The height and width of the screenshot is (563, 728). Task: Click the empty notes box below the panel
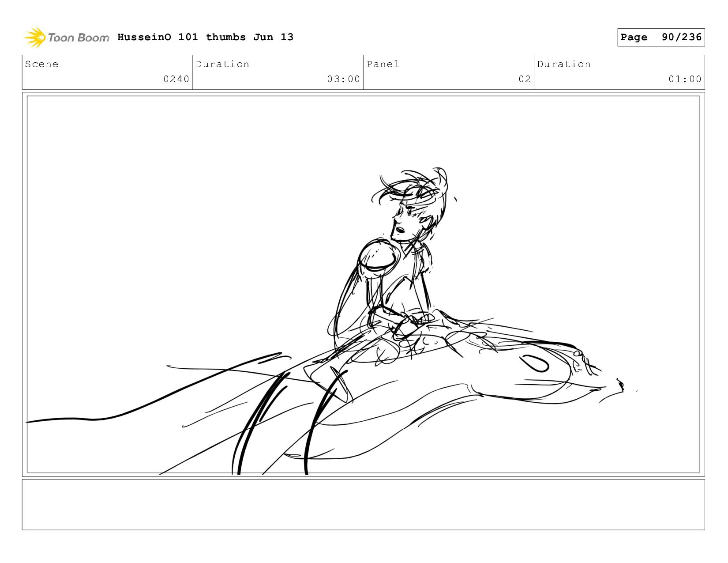[x=363, y=504]
